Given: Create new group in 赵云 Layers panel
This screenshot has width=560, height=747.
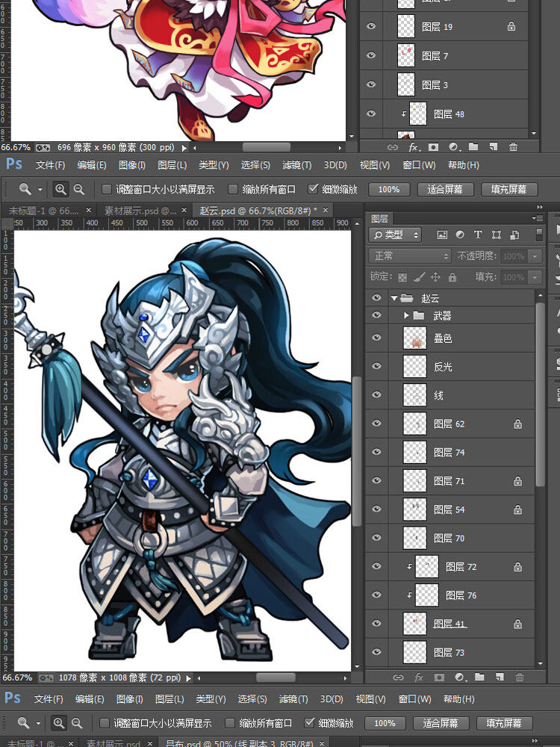Looking at the screenshot, I should (x=479, y=677).
